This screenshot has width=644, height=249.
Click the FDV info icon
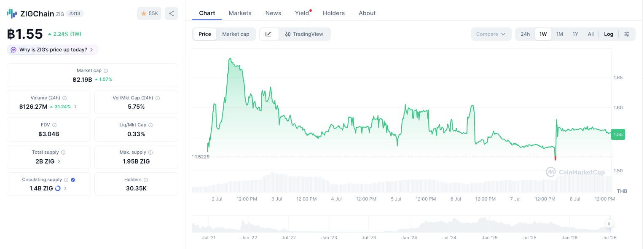point(54,125)
